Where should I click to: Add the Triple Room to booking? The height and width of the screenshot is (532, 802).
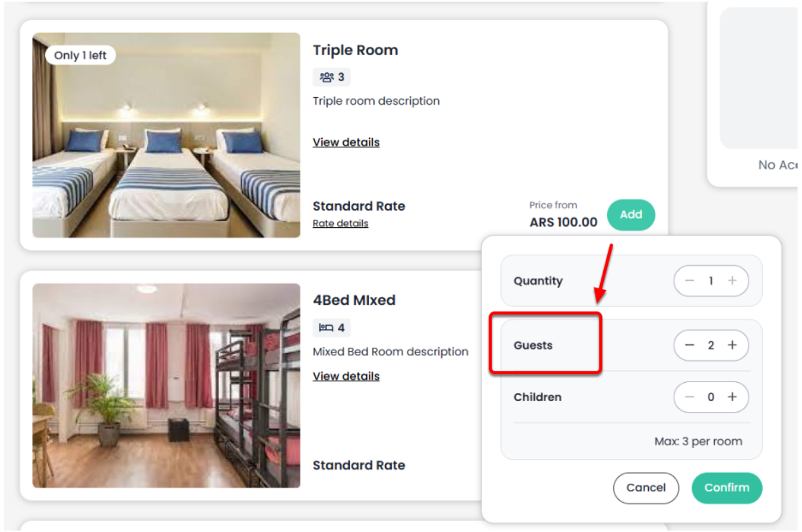click(631, 215)
